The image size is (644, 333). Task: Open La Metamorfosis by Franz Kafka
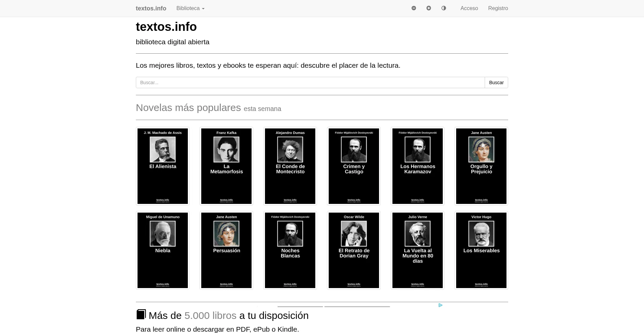tap(226, 166)
